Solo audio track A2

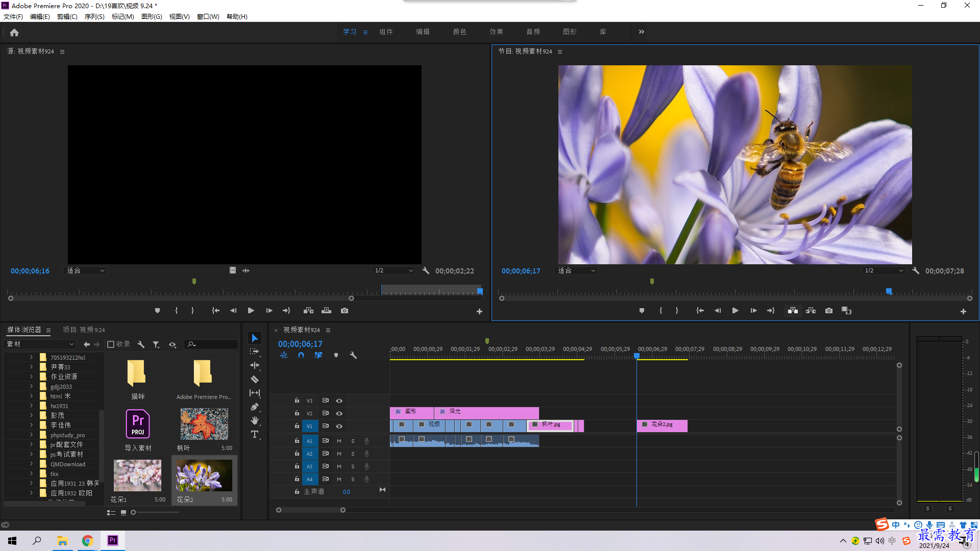[353, 454]
